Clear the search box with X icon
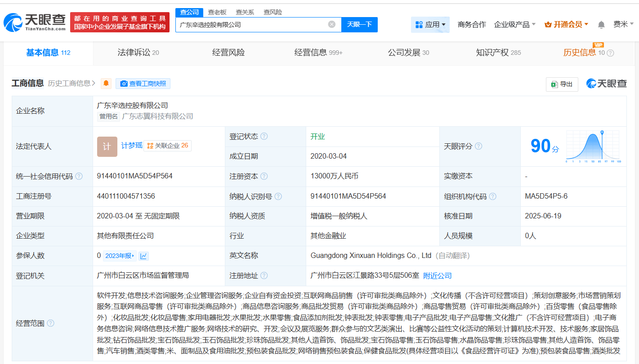639x364 pixels. [331, 25]
